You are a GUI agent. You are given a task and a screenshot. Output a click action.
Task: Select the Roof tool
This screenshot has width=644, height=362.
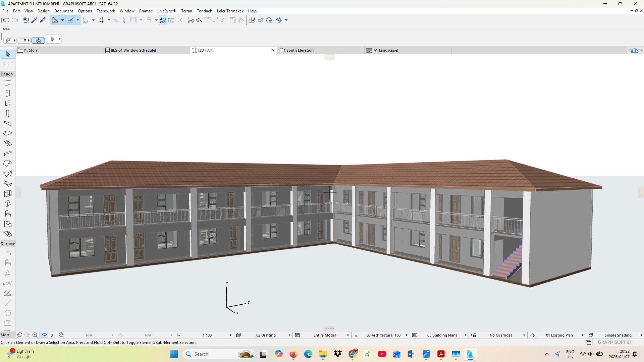8,164
